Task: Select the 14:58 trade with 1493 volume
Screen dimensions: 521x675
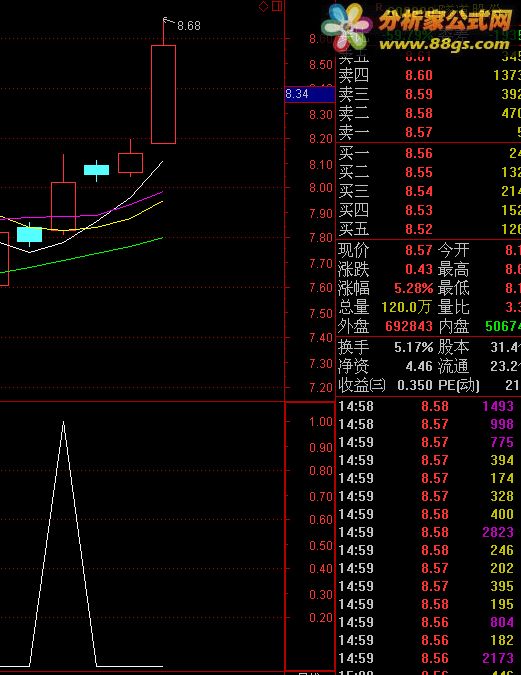Action: (426, 406)
